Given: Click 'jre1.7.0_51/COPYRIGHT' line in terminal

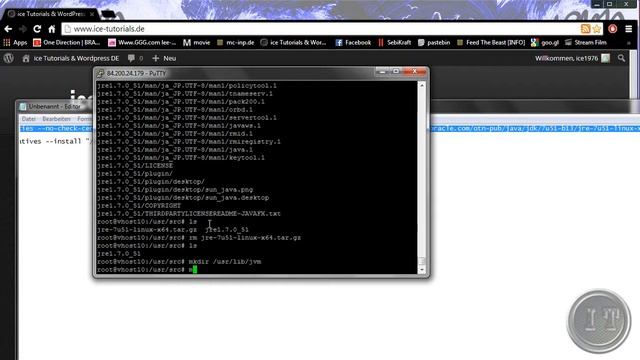Looking at the screenshot, I should click(139, 205).
